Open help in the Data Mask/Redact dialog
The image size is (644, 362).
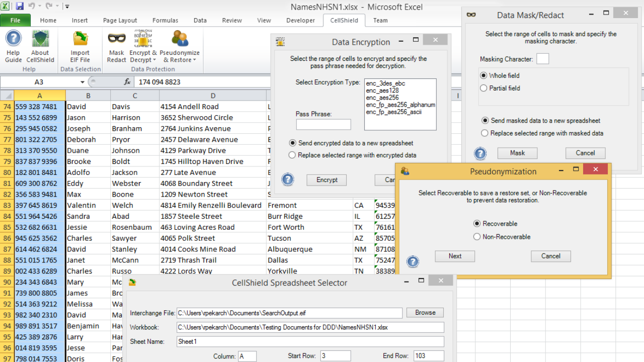480,153
